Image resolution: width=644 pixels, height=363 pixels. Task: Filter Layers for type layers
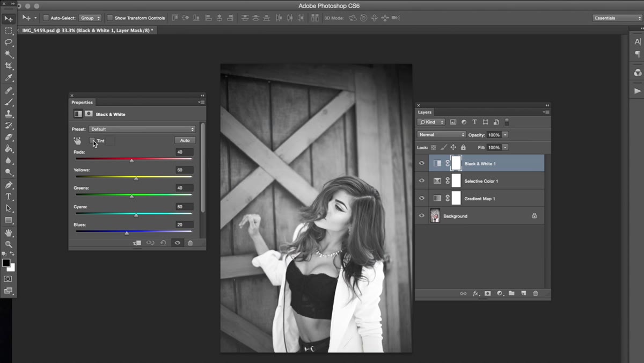coord(474,122)
